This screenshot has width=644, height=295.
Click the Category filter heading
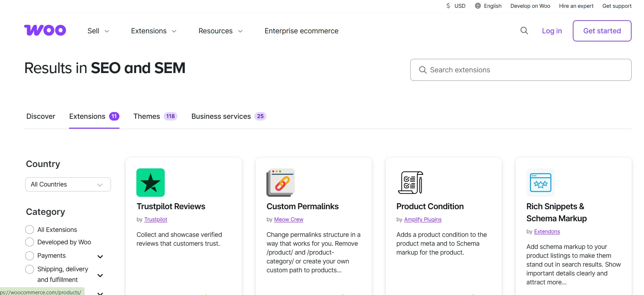point(46,212)
